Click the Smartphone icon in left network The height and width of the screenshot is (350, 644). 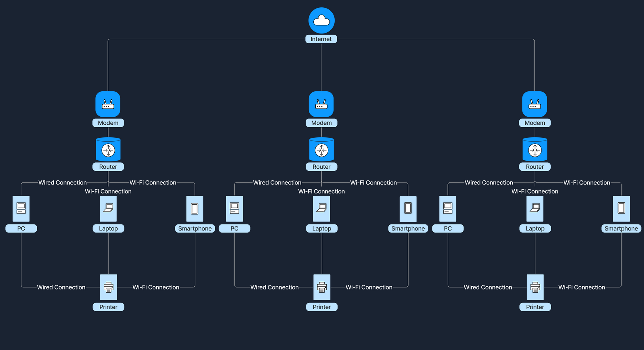coord(195,209)
